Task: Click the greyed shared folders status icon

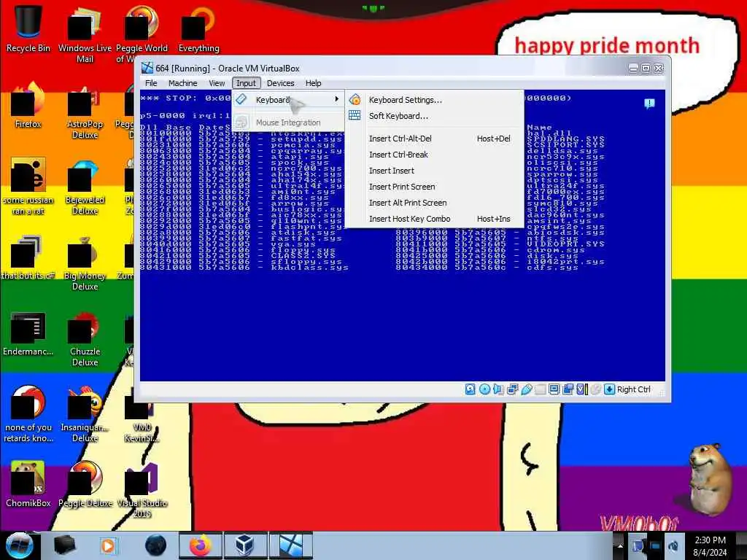Action: pyautogui.click(x=541, y=389)
